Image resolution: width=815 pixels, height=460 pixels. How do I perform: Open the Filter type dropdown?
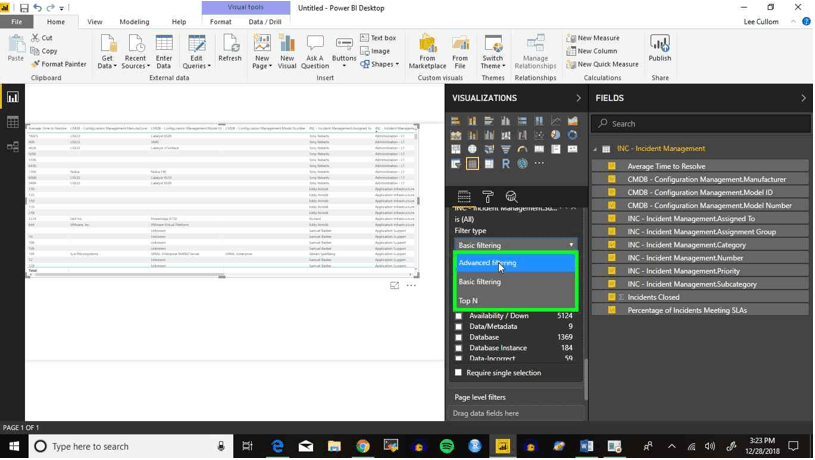515,245
